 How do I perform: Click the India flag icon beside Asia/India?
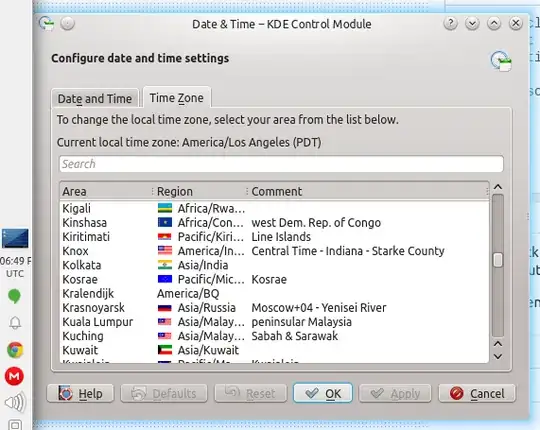[x=165, y=265]
